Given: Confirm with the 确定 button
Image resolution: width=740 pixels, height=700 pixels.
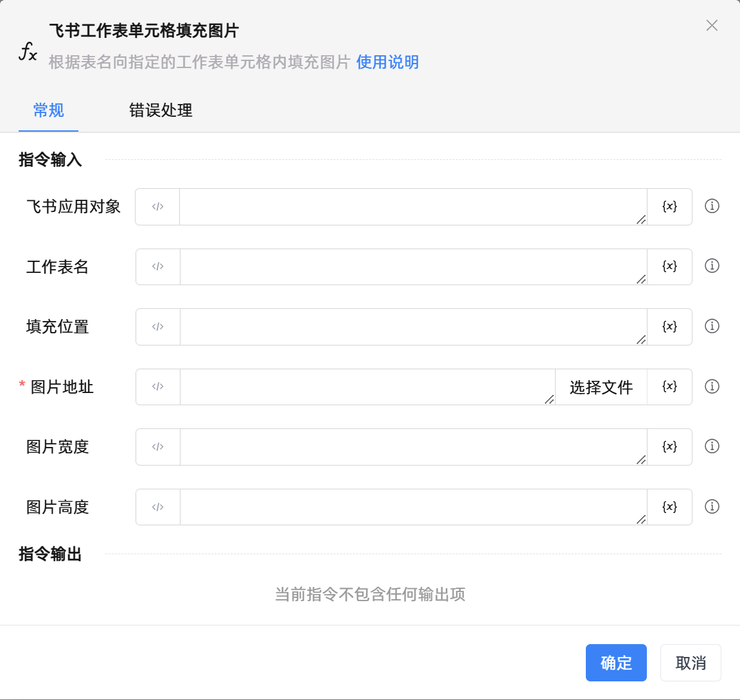Looking at the screenshot, I should point(616,663).
